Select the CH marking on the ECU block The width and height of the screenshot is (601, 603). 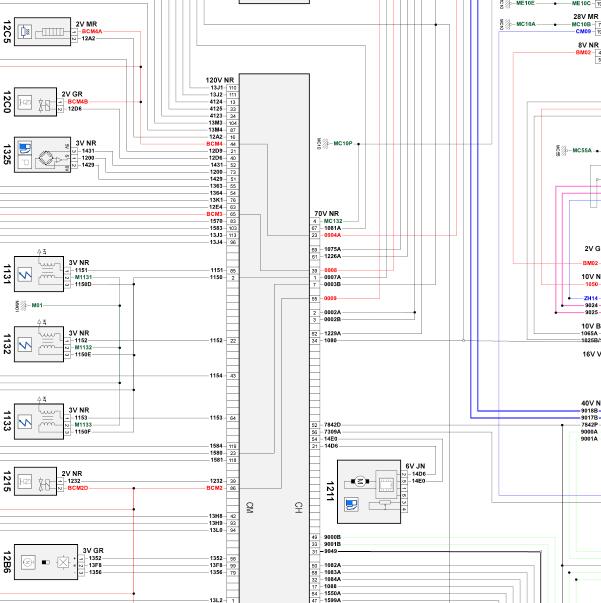[x=298, y=507]
